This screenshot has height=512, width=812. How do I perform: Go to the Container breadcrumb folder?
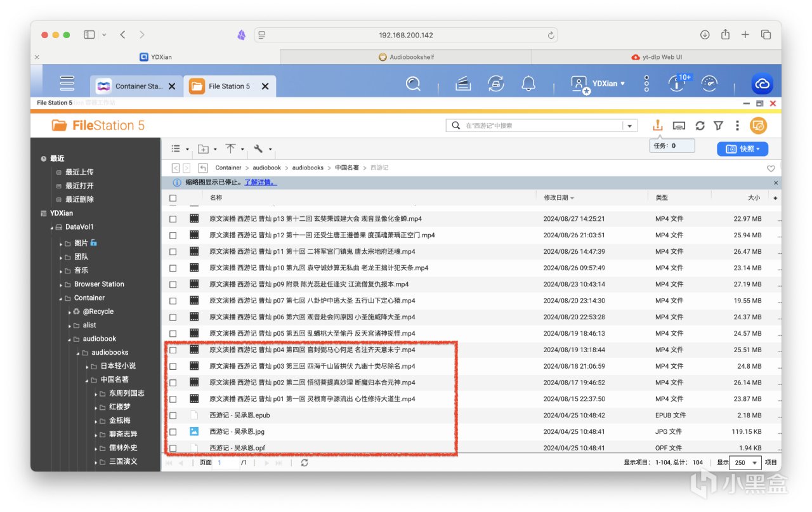228,168
